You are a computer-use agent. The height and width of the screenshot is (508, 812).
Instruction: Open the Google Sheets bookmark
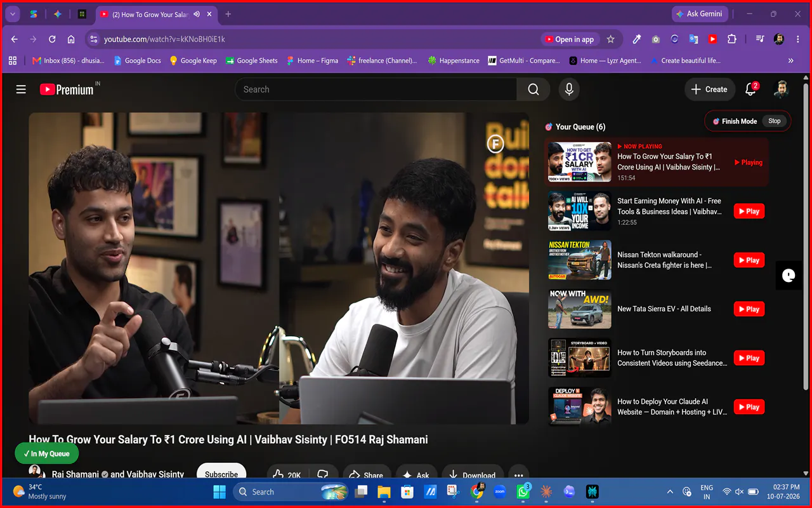pyautogui.click(x=251, y=60)
